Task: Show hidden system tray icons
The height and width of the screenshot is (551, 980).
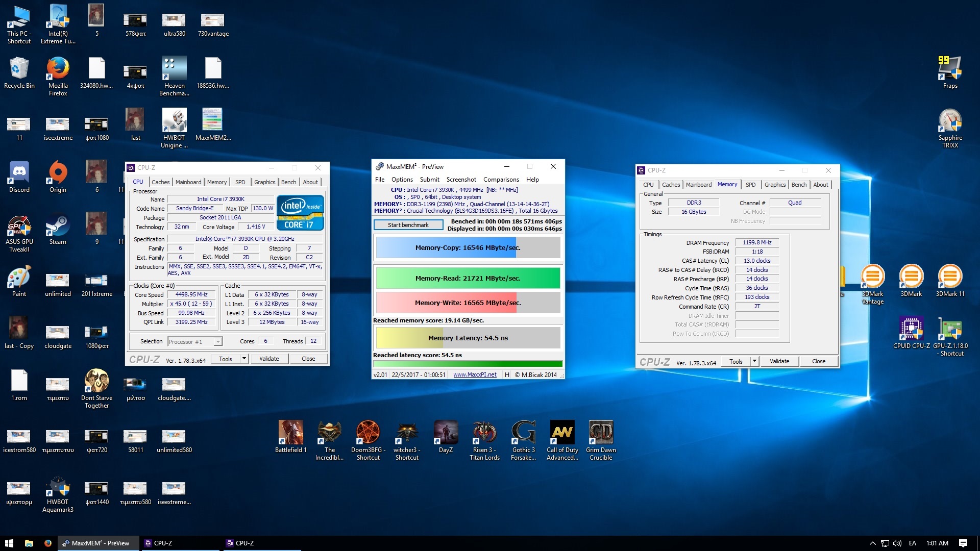Action: [872, 543]
